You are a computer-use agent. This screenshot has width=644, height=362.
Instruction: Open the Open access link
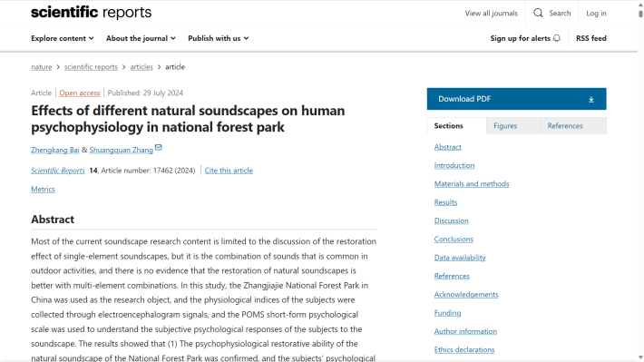click(80, 93)
